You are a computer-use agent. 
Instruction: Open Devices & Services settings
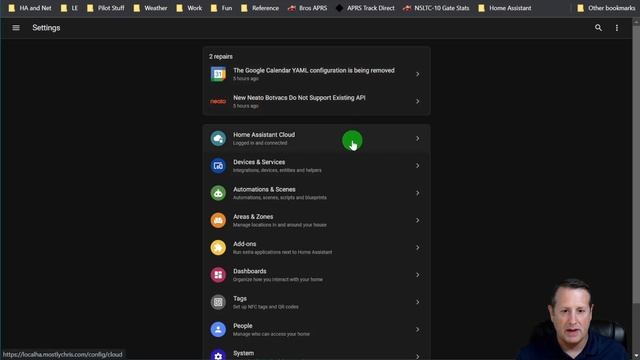[316, 166]
